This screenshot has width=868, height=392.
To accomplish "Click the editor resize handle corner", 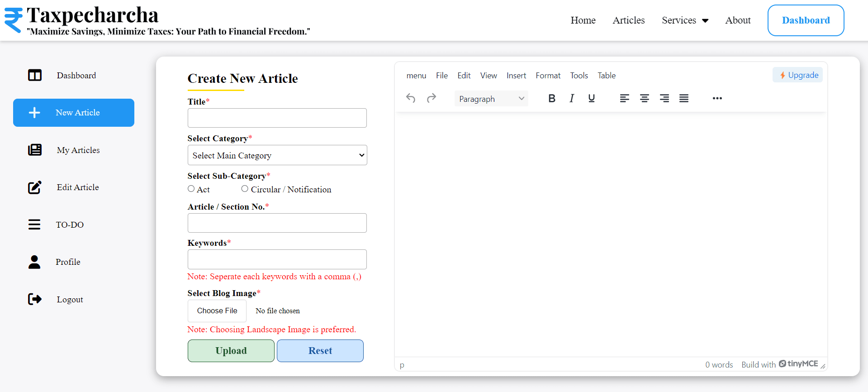I will coord(823,366).
